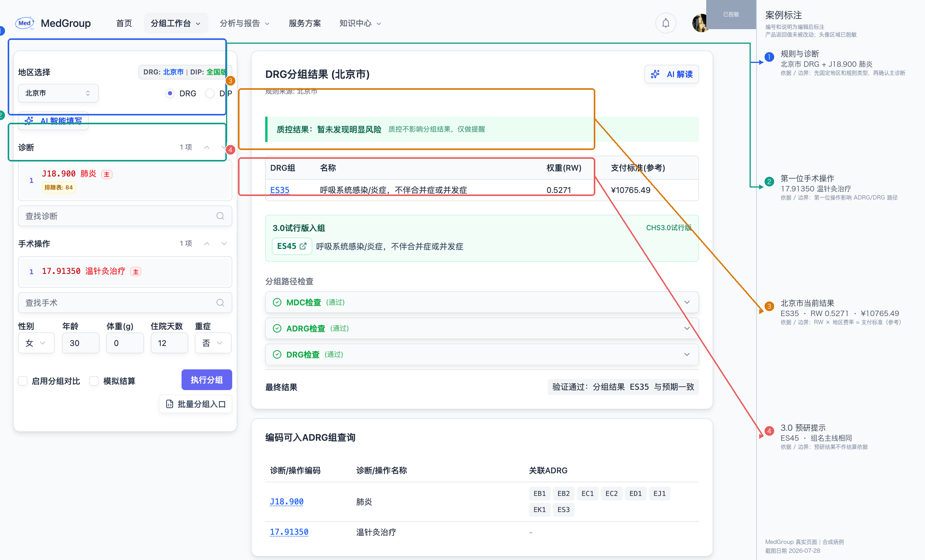The image size is (925, 560).
Task: Open ES45 external link icon
Action: tap(303, 246)
